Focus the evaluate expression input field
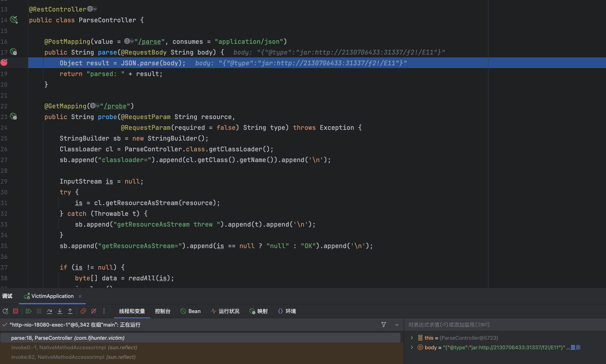 [505, 325]
